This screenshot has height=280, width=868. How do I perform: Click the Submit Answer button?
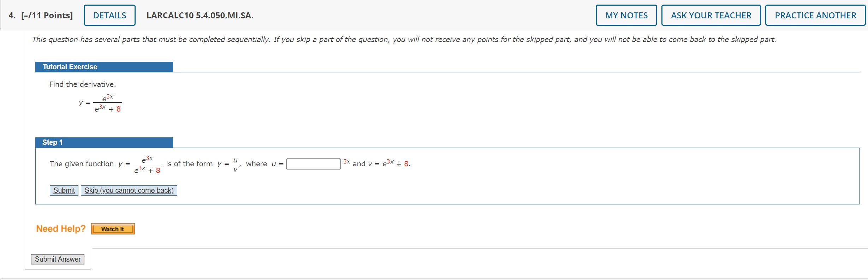57,259
